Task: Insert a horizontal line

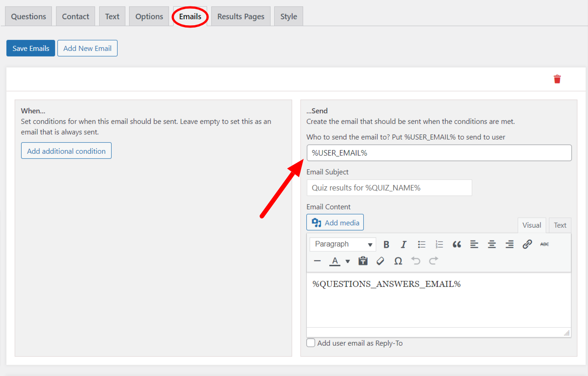Action: (x=317, y=261)
